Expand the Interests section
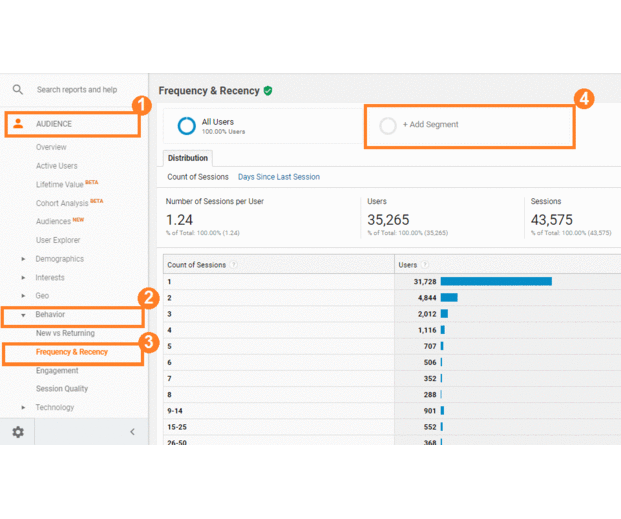 tap(23, 278)
